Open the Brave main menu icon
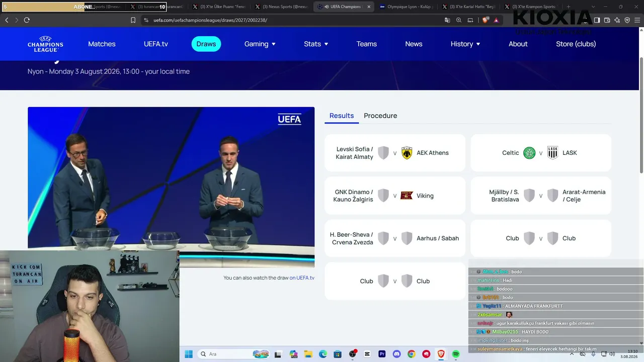This screenshot has width=644, height=362. [637, 20]
